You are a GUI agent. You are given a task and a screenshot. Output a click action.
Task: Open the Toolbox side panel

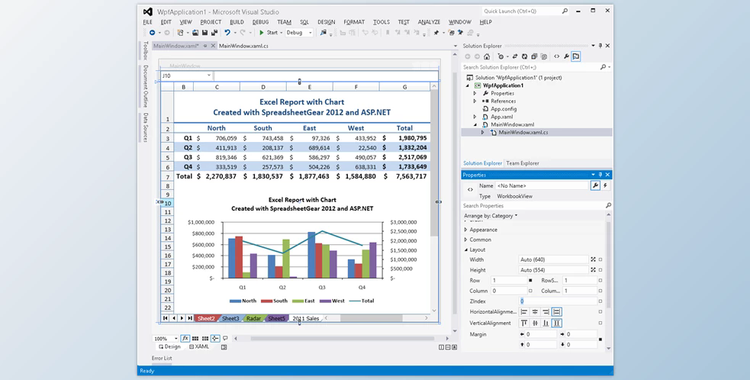pyautogui.click(x=145, y=50)
